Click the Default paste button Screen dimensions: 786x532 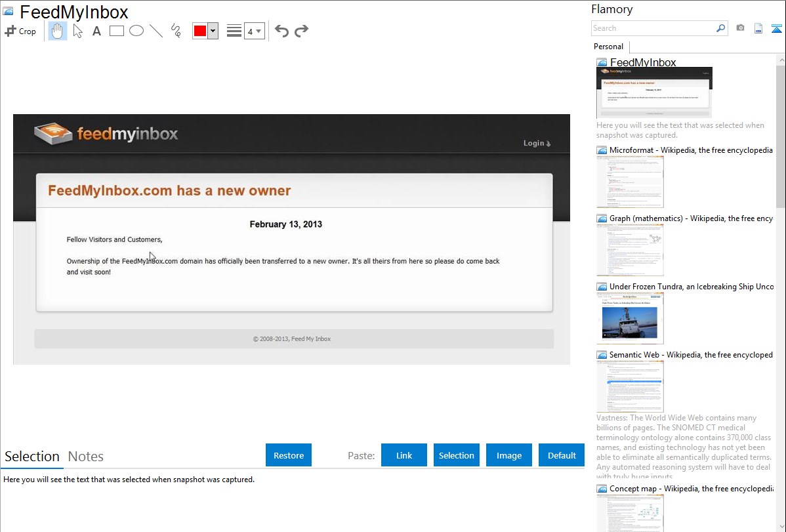(x=562, y=455)
